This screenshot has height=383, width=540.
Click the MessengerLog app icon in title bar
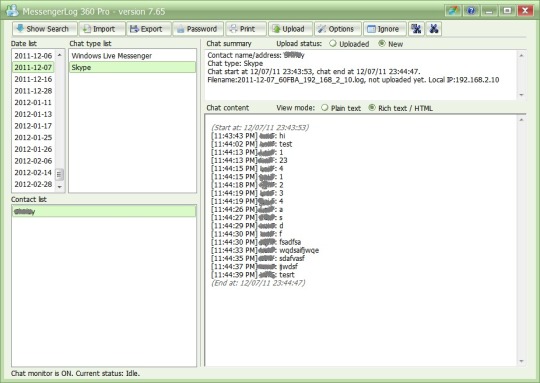(12, 11)
